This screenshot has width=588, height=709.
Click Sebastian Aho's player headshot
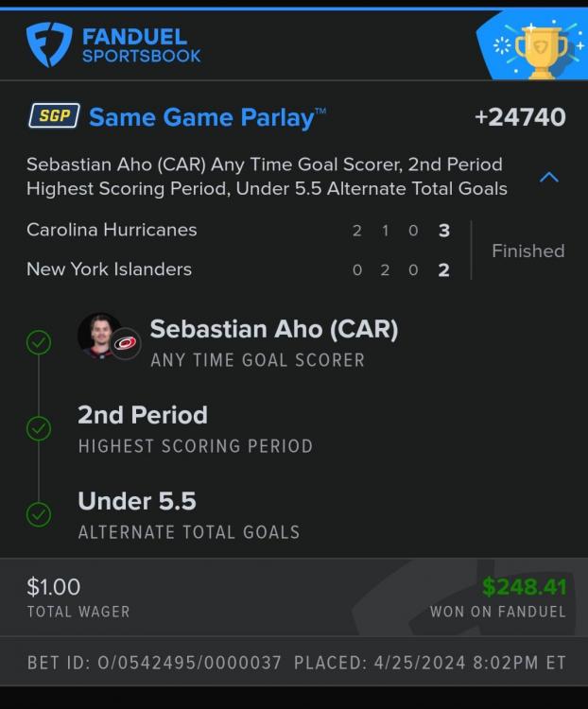[99, 336]
